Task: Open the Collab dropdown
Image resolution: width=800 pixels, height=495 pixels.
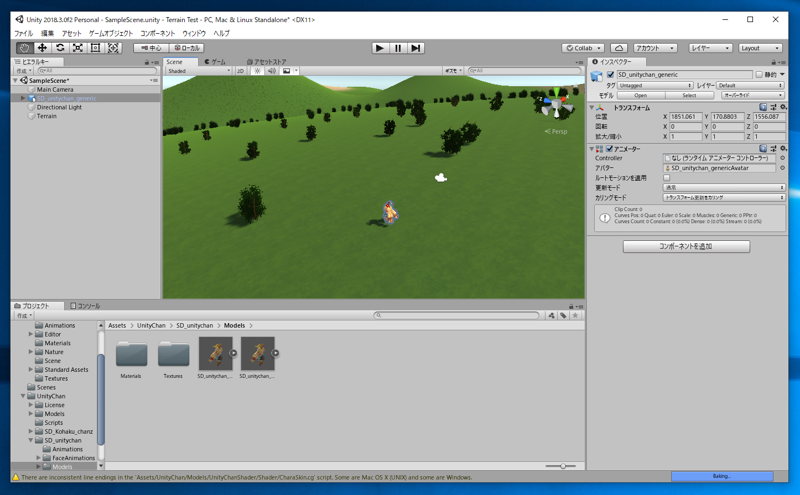Action: tap(583, 48)
